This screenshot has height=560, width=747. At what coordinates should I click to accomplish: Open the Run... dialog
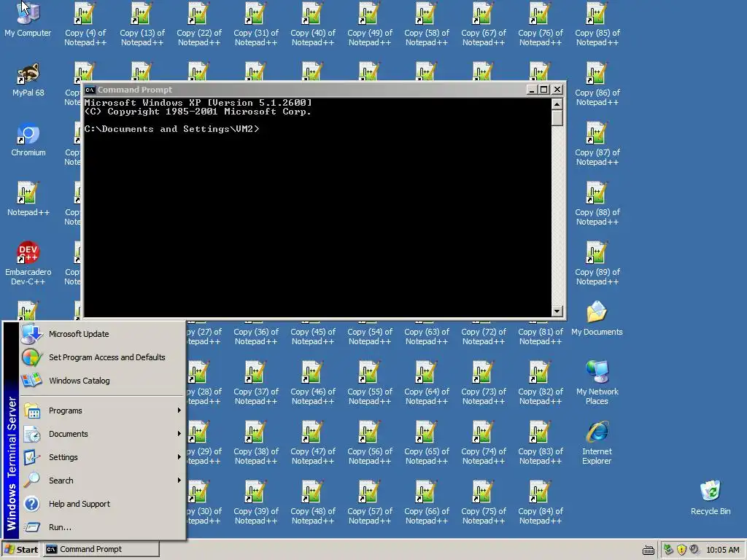point(101,527)
